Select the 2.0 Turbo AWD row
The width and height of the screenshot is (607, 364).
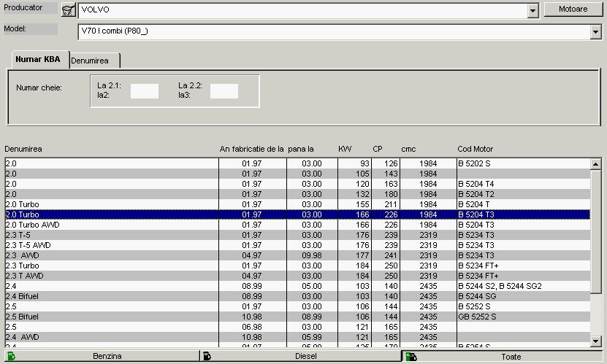click(x=297, y=225)
